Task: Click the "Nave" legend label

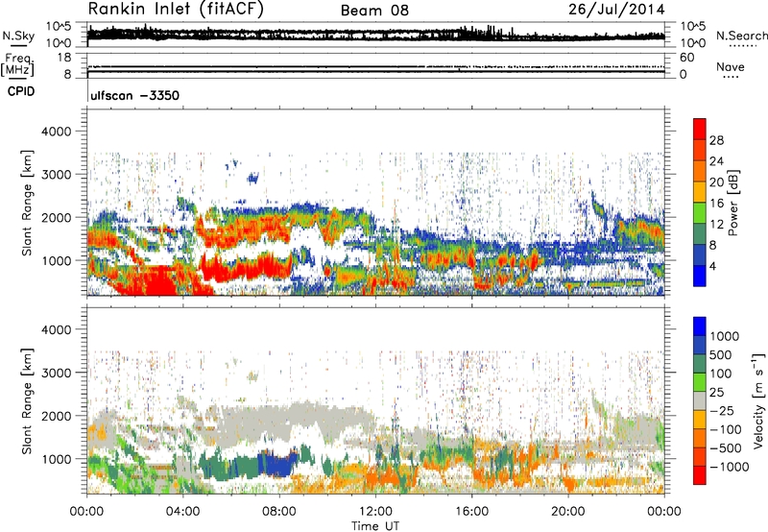Action: tap(730, 66)
